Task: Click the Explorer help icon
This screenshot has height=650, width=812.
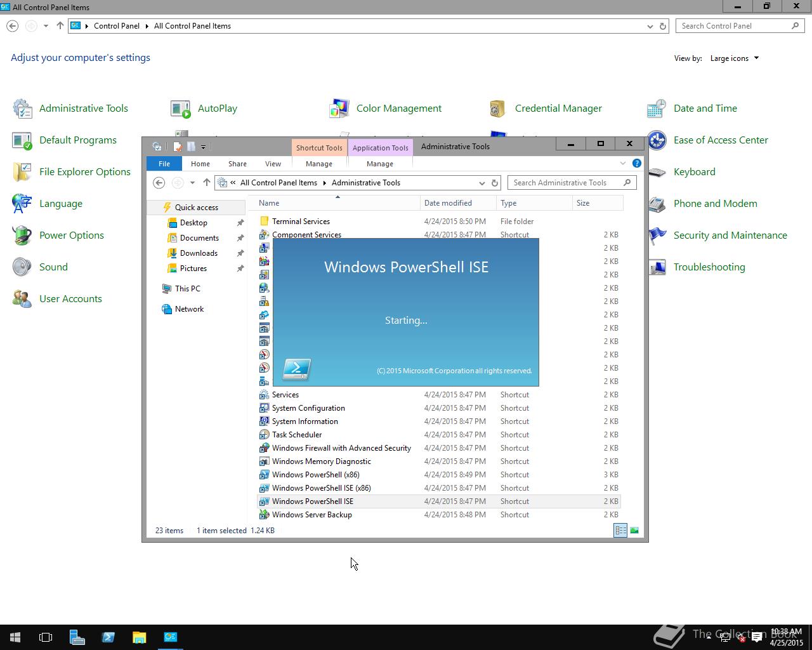Action: (x=636, y=163)
